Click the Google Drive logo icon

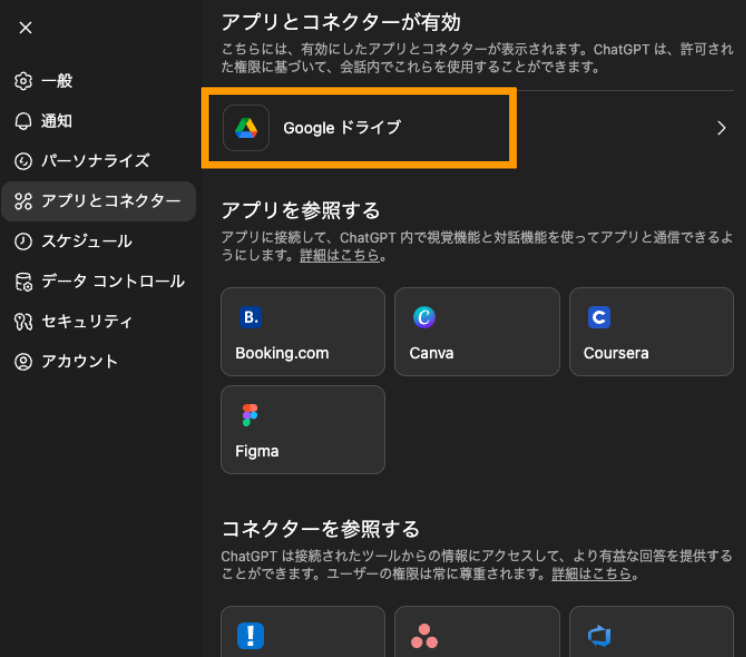246,128
